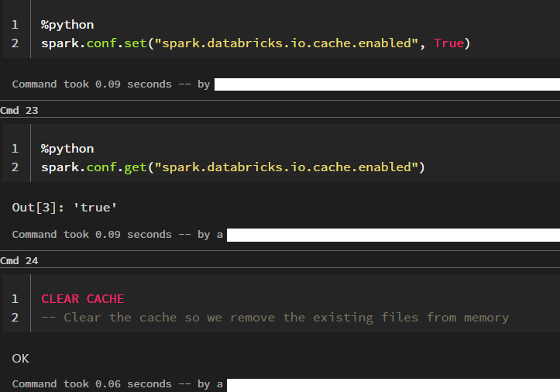The image size is (560, 392).
Task: Click the %python line in the Cmd 23 cell
Action: 67,149
